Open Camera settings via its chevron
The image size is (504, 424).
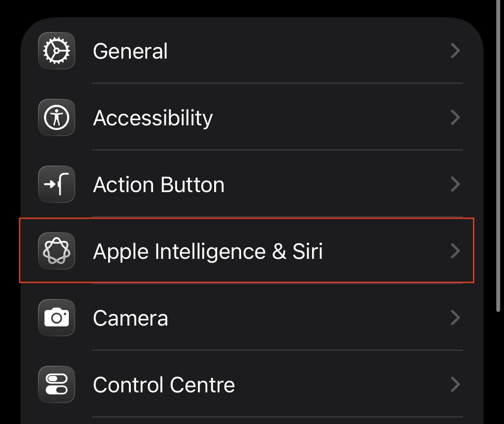(x=455, y=318)
